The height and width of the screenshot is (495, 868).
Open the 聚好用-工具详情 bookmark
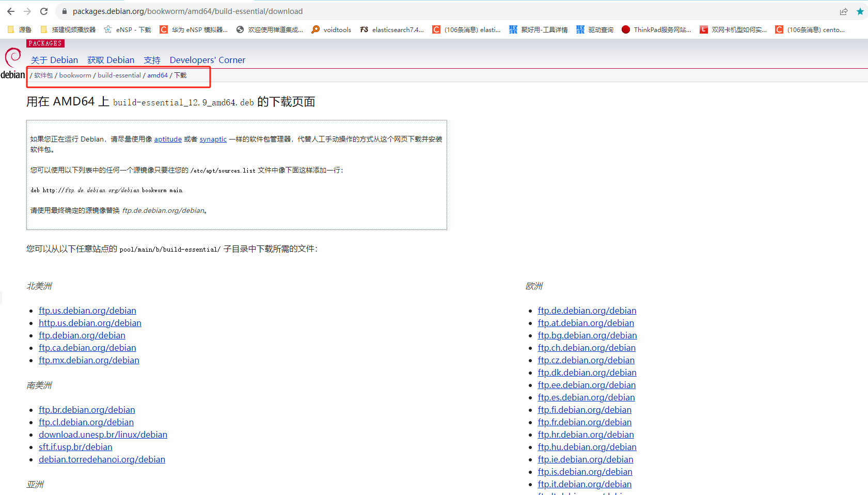[x=539, y=29]
